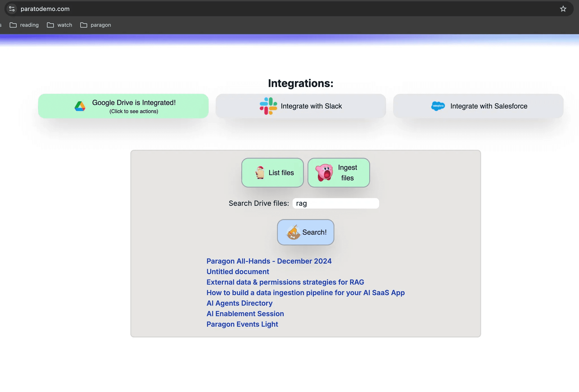
Task: Click the digging character icon on Search button
Action: click(293, 232)
